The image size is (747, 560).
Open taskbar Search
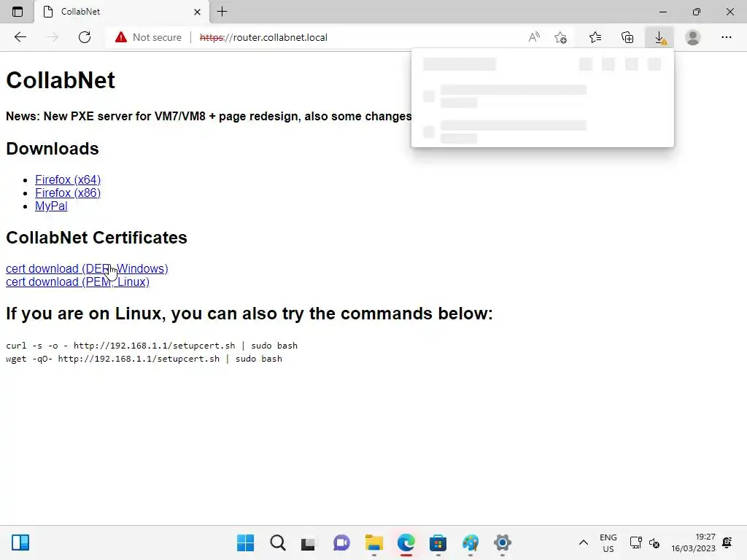point(278,542)
